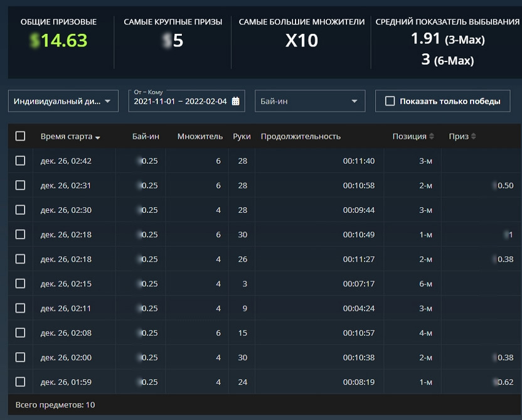Image resolution: width=522 pixels, height=420 pixels.
Task: Open the calendar icon in date range field
Action: (236, 101)
